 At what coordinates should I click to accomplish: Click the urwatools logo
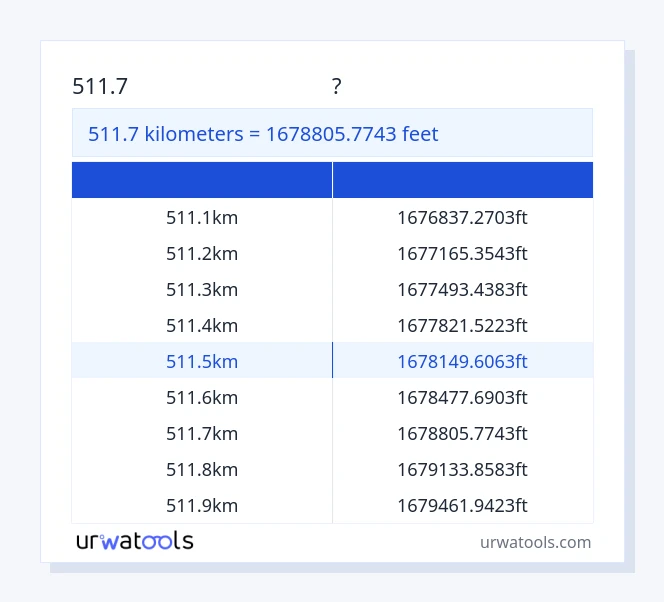pos(135,541)
